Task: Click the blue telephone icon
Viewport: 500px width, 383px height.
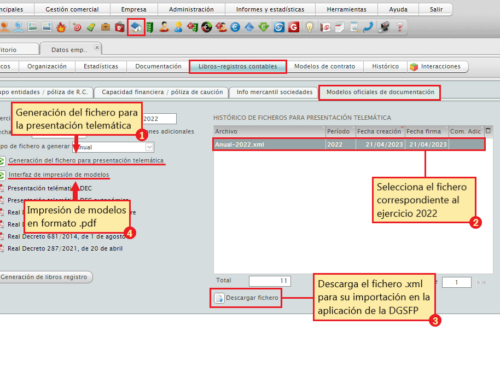Action: 368,27
